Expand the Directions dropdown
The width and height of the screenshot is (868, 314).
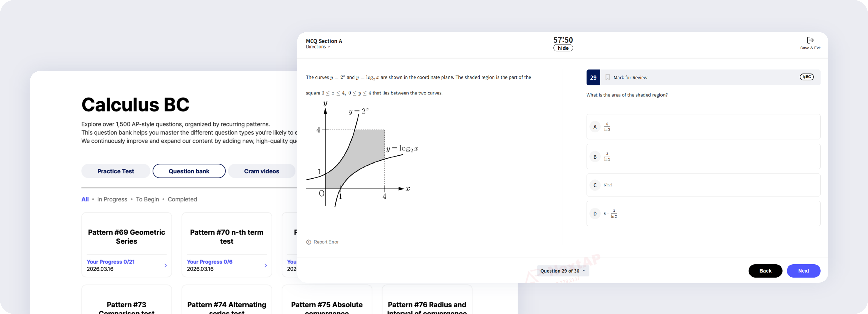click(318, 47)
